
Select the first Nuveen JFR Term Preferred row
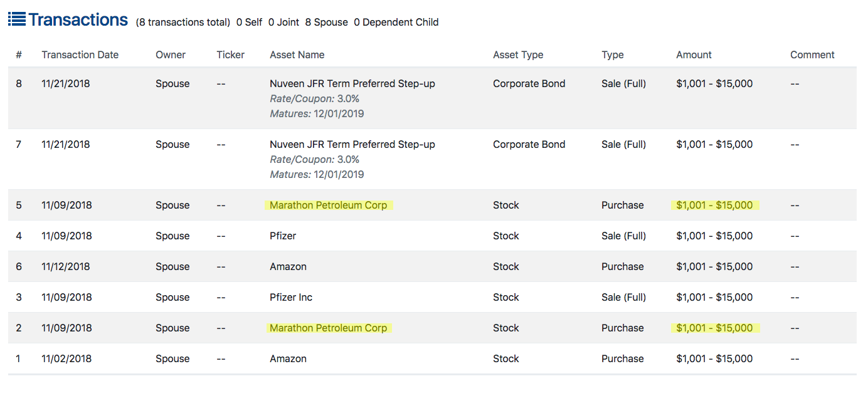pos(432,98)
